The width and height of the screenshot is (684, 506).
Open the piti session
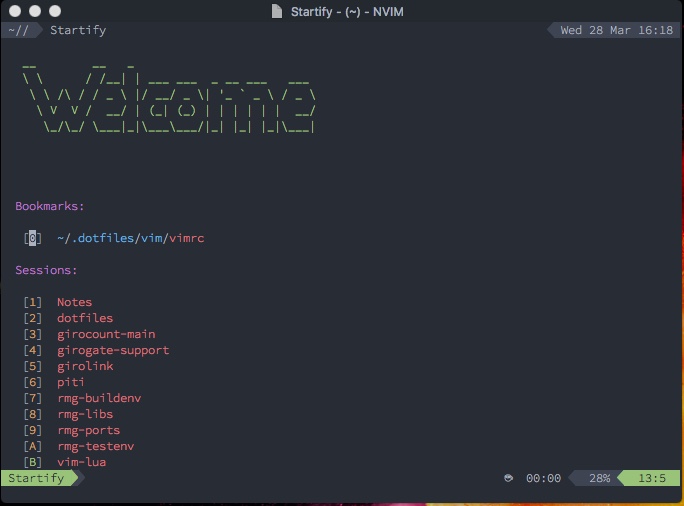click(x=71, y=383)
